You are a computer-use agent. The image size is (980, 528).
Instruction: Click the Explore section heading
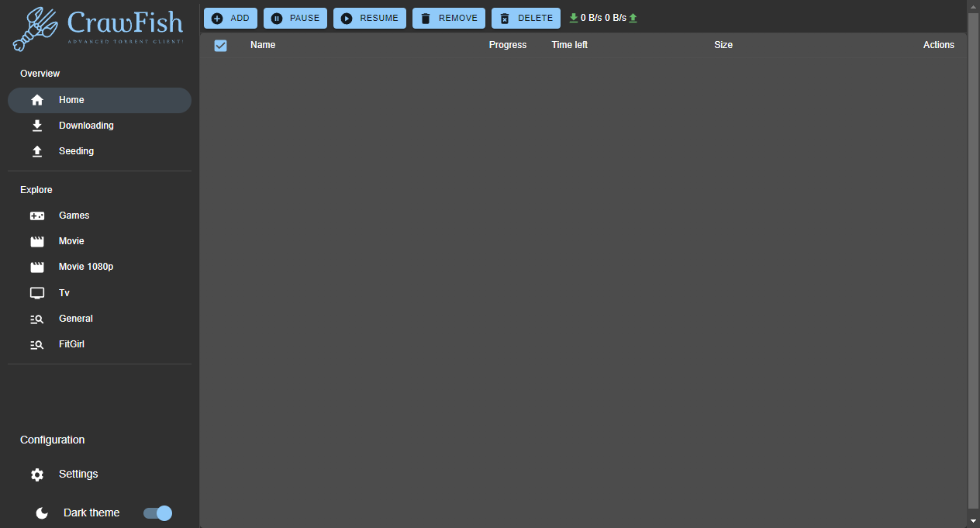[x=36, y=190]
